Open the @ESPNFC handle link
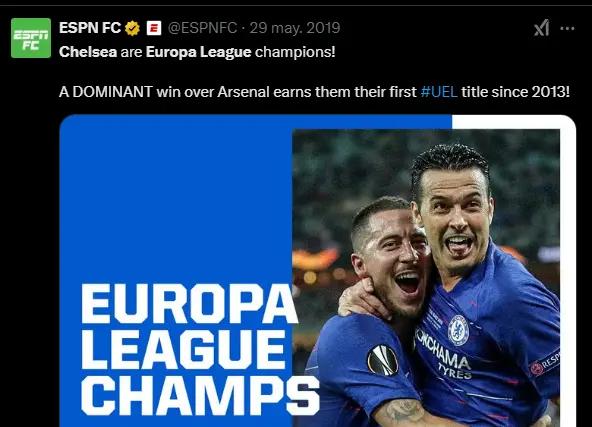The width and height of the screenshot is (592, 427). click(x=202, y=28)
